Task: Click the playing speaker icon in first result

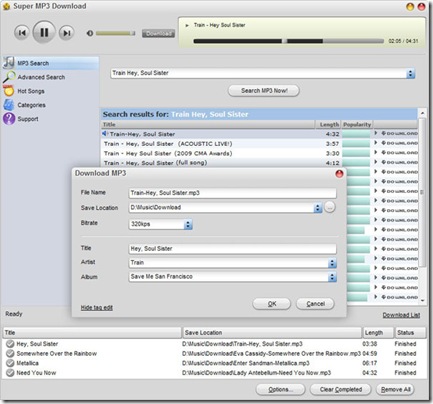Action: (105, 134)
